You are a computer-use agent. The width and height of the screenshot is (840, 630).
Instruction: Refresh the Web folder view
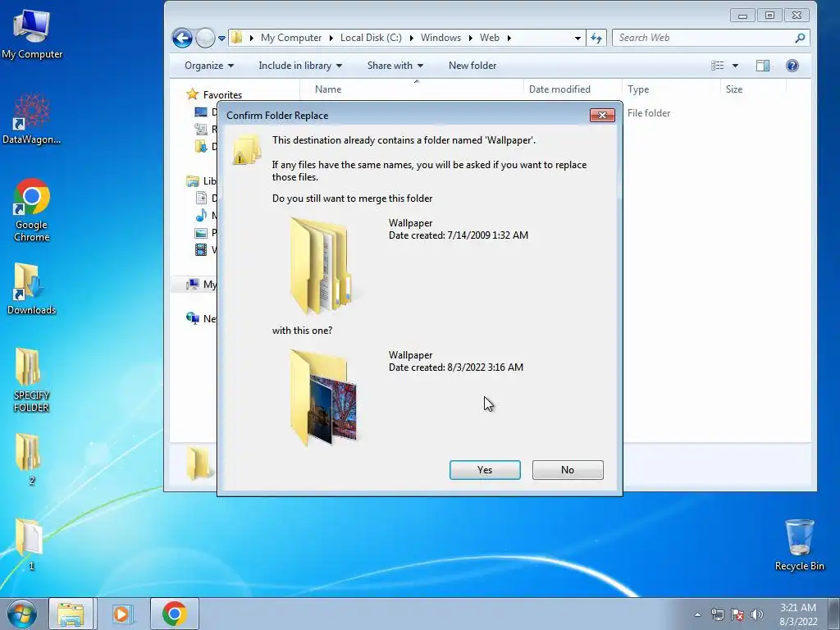click(x=596, y=38)
